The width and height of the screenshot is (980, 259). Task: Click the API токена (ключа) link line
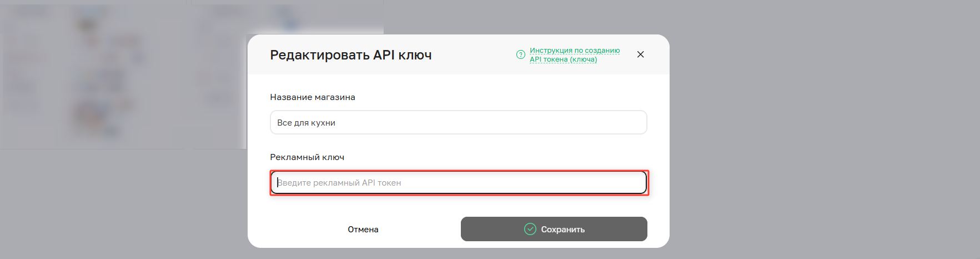(x=563, y=59)
